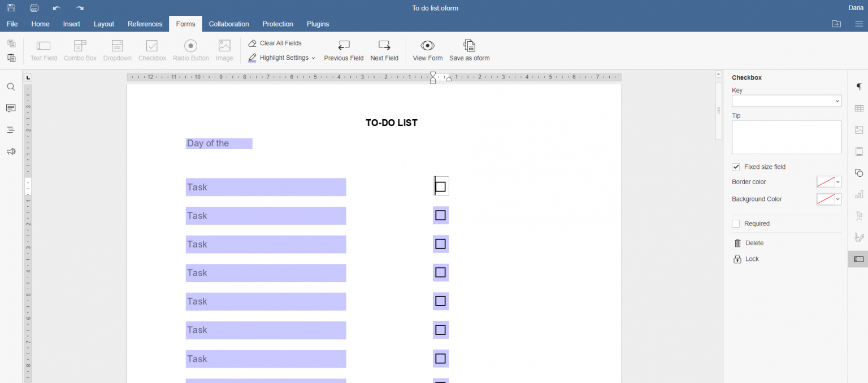Open the Search panel

(11, 86)
